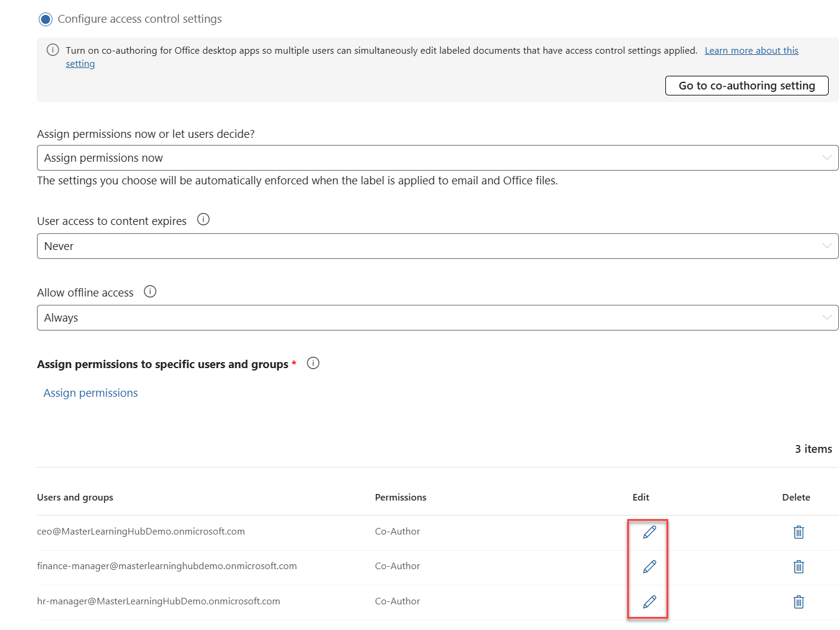Viewport: 840px width, 630px height.
Task: Delete the hr-manager user entry
Action: [x=798, y=602]
